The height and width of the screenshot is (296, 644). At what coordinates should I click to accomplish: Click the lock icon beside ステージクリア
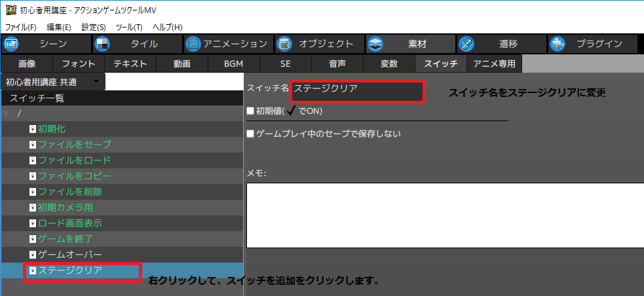(x=33, y=270)
